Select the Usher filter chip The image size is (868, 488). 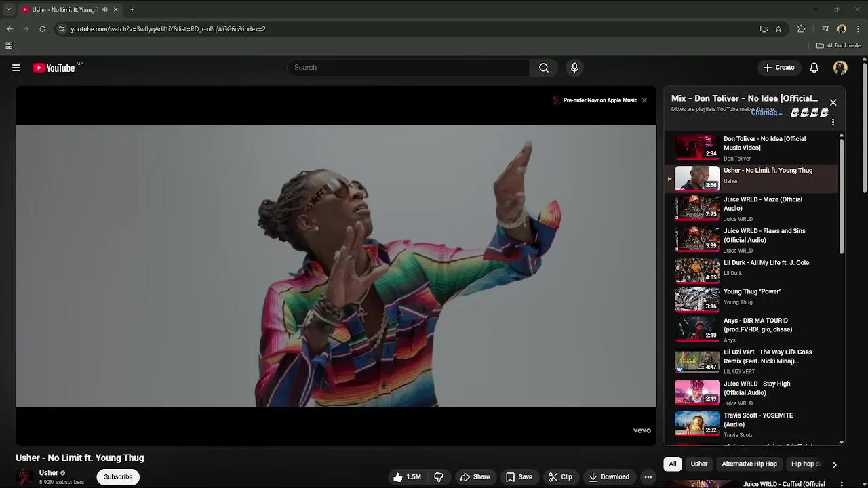[x=699, y=464]
